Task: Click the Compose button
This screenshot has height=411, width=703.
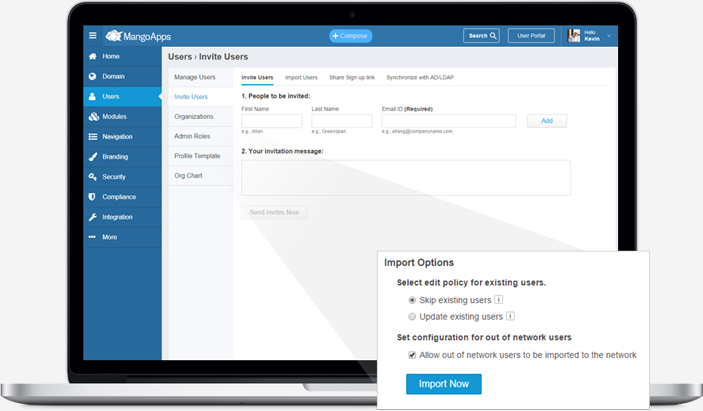Action: tap(351, 36)
